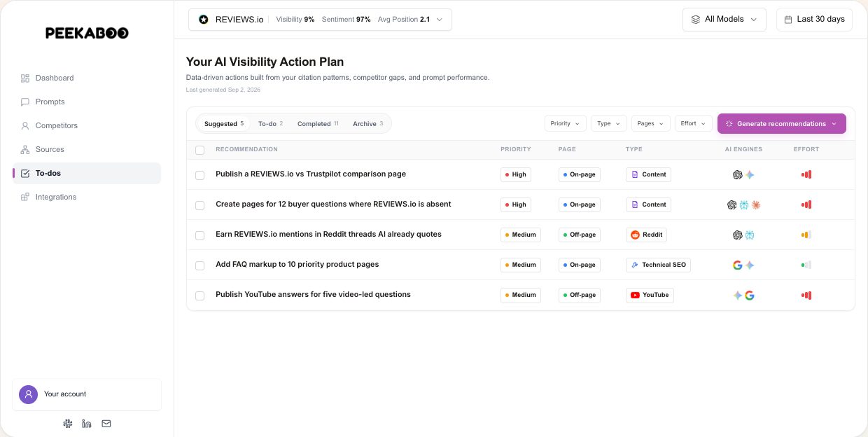
Task: Click ChatGPT icon in 12 buyer questions row
Action: coord(731,205)
